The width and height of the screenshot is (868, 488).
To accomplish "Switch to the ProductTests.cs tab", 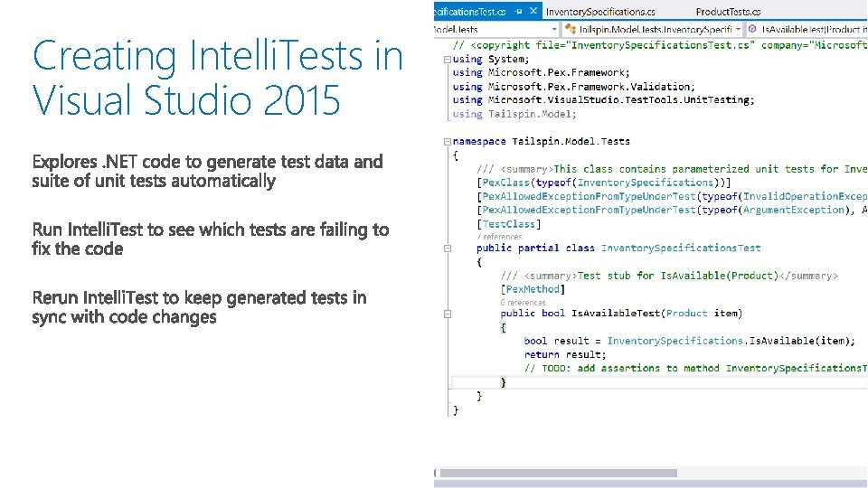I will coord(728,12).
